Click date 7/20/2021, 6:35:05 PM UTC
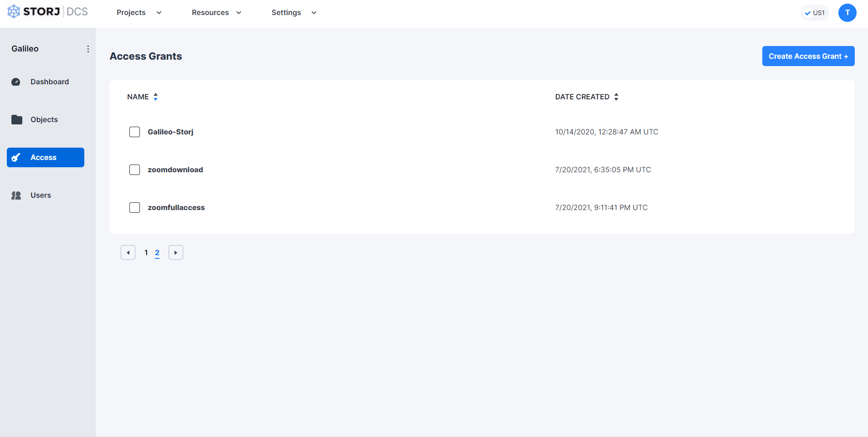This screenshot has width=868, height=437. (x=603, y=170)
